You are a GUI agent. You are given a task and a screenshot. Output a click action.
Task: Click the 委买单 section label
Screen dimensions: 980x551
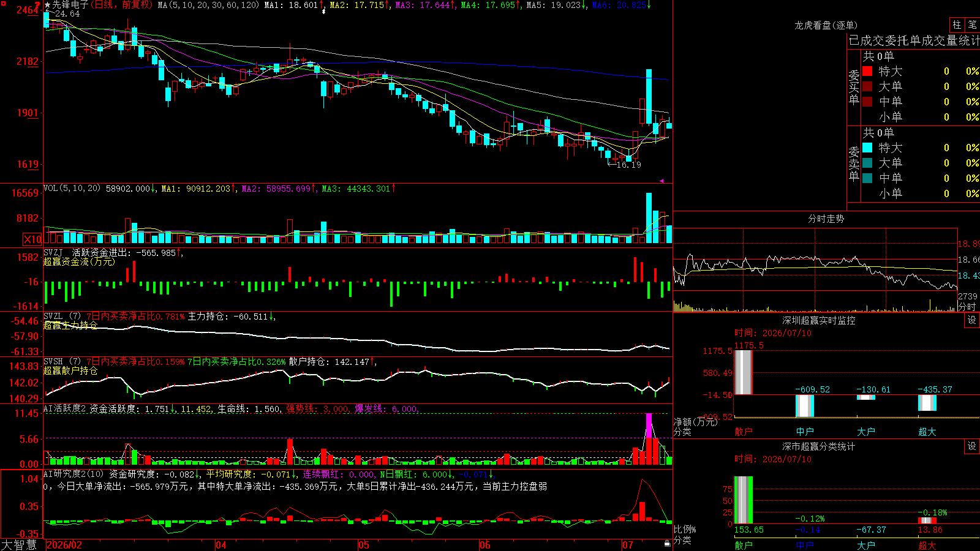pyautogui.click(x=854, y=87)
